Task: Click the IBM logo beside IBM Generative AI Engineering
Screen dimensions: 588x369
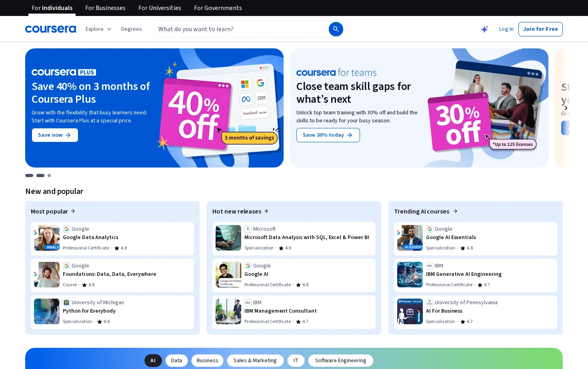Action: [430, 266]
